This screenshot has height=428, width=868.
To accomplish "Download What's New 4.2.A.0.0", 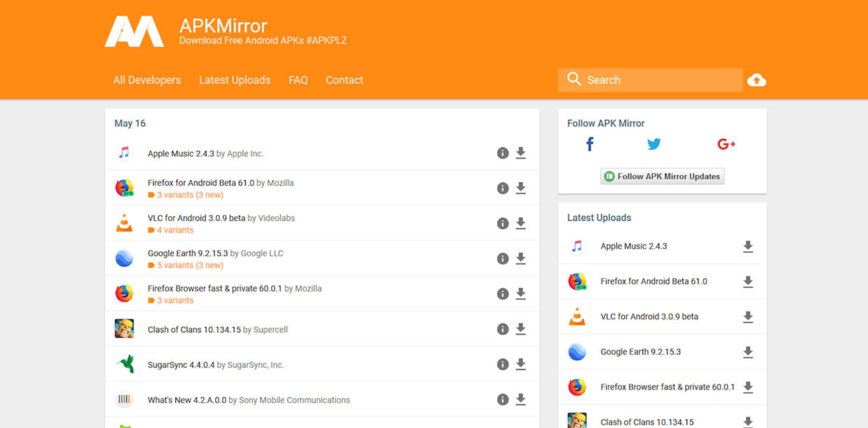I will click(x=521, y=399).
